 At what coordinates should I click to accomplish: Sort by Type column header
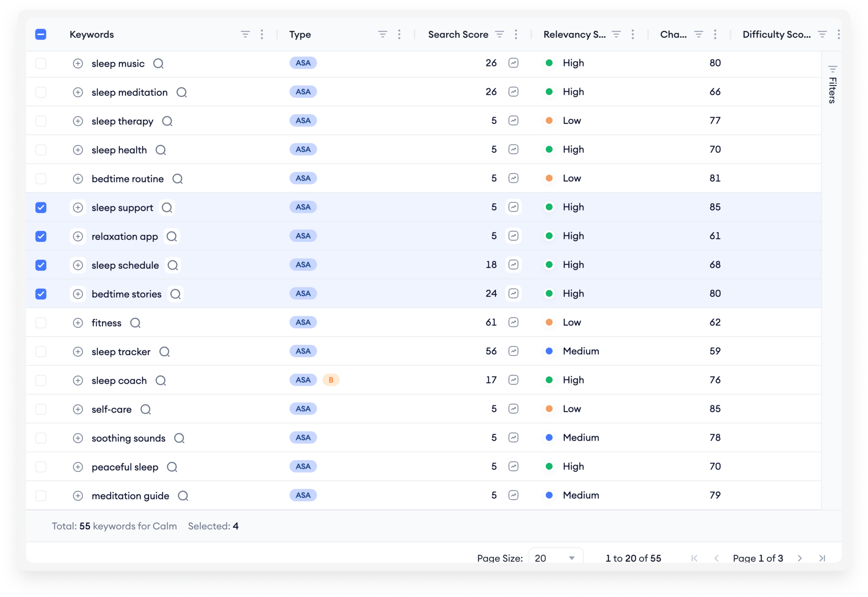(x=300, y=35)
